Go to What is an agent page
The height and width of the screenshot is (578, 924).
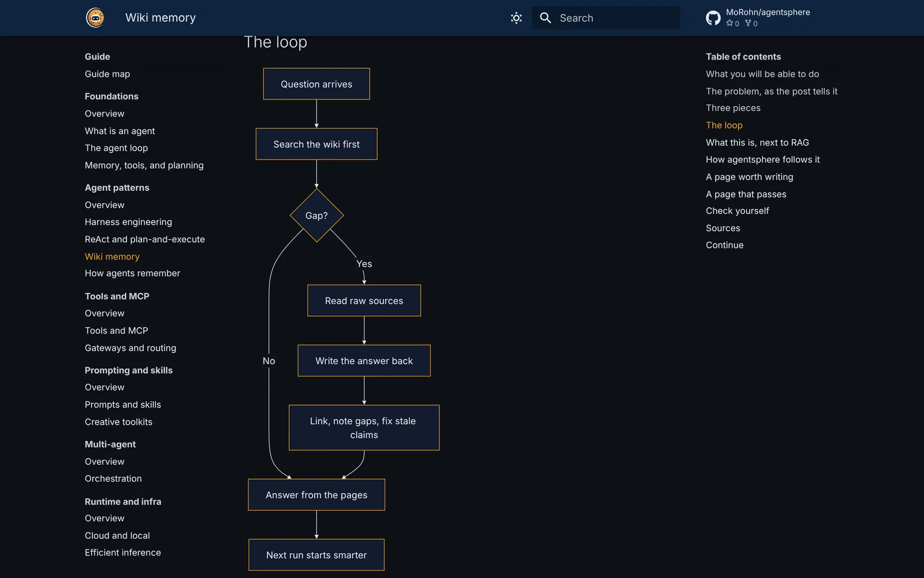[120, 131]
